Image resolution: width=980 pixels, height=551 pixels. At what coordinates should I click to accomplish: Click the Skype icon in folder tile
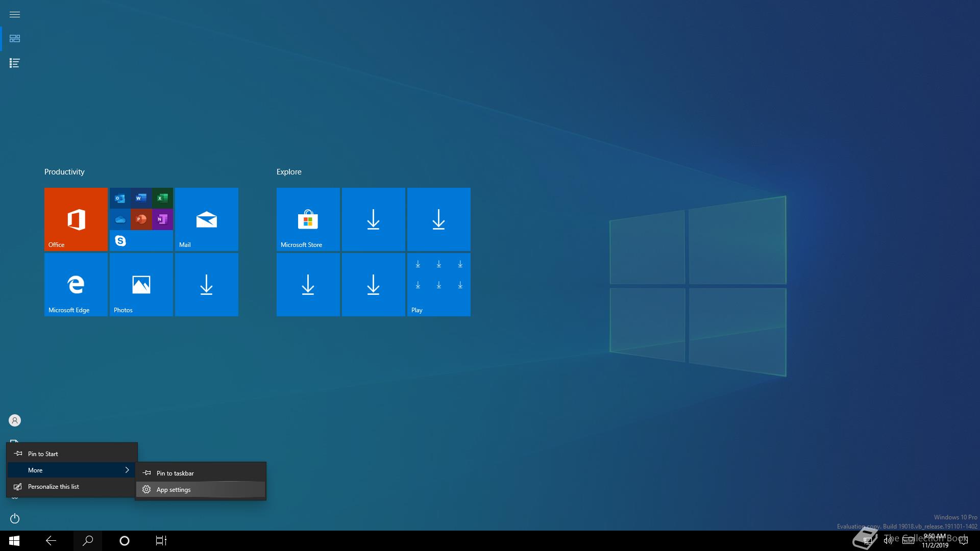(x=120, y=240)
